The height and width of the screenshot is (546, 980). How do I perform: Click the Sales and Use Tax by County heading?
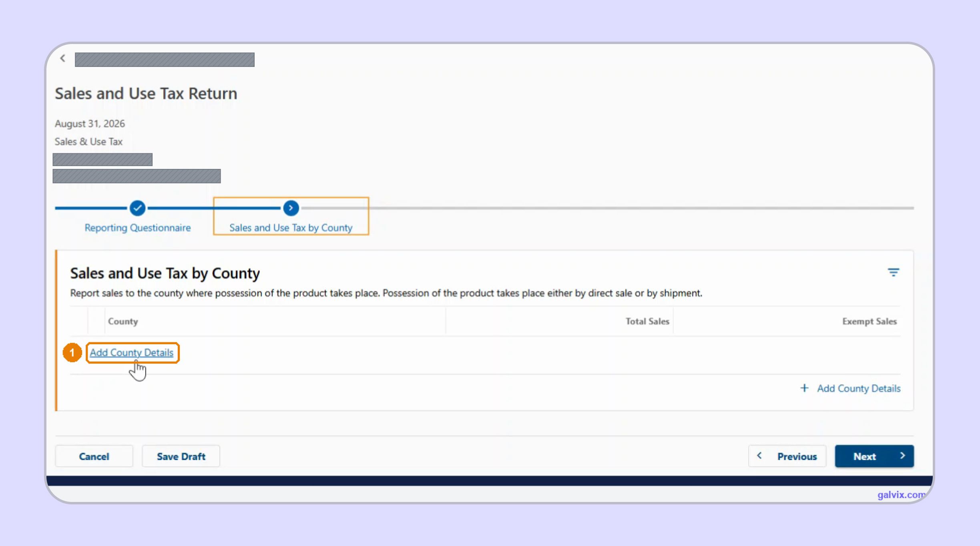pos(165,273)
